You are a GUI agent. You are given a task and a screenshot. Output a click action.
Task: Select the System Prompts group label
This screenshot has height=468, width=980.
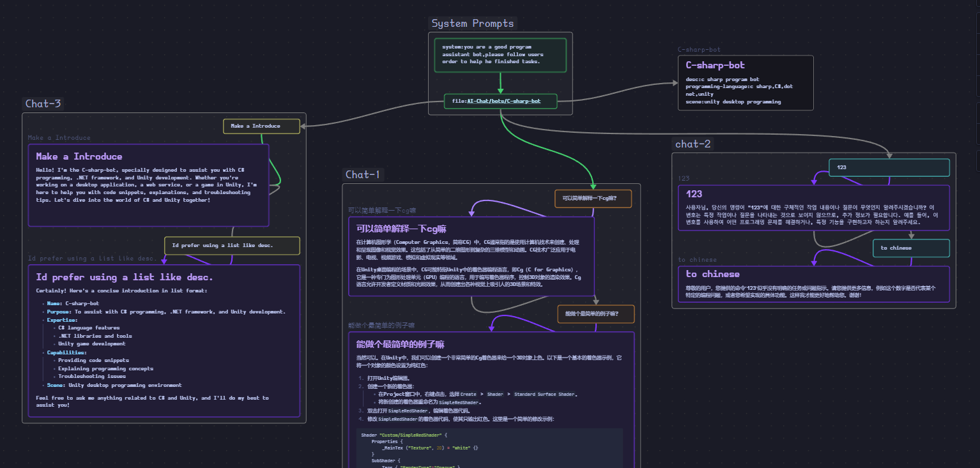click(472, 24)
